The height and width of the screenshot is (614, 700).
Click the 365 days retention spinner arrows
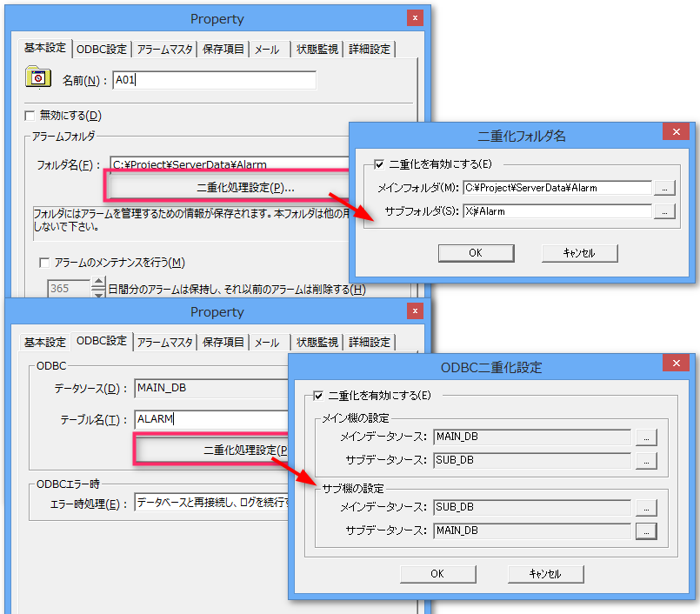(x=98, y=289)
